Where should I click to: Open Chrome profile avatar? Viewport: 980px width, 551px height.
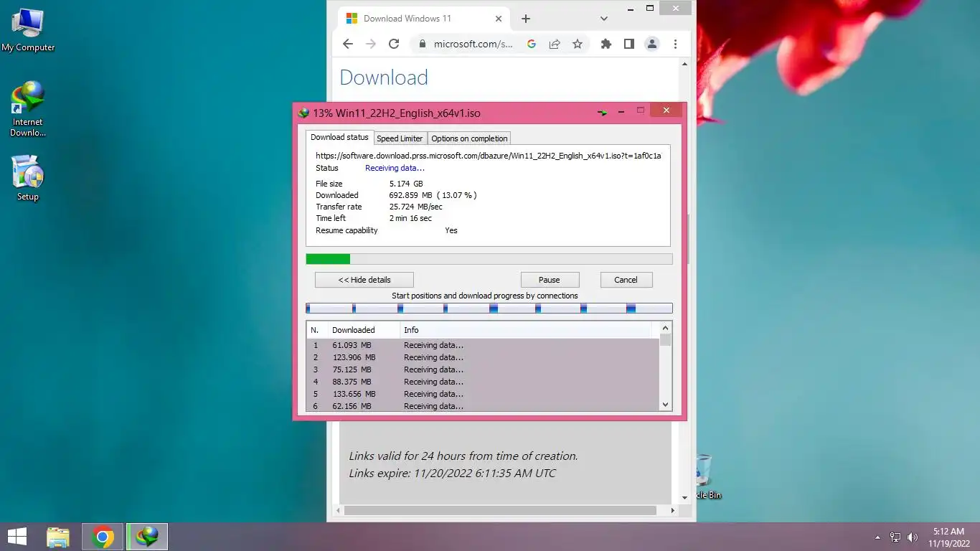[x=652, y=44]
